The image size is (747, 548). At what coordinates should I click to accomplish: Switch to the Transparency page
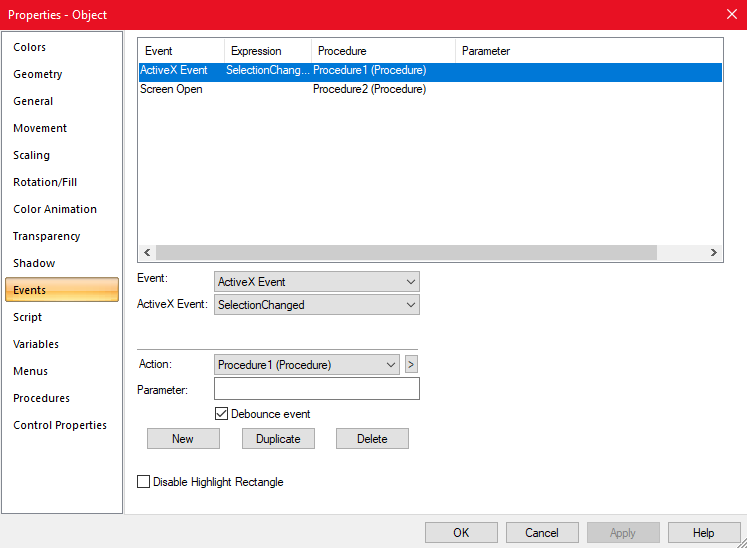(46, 236)
